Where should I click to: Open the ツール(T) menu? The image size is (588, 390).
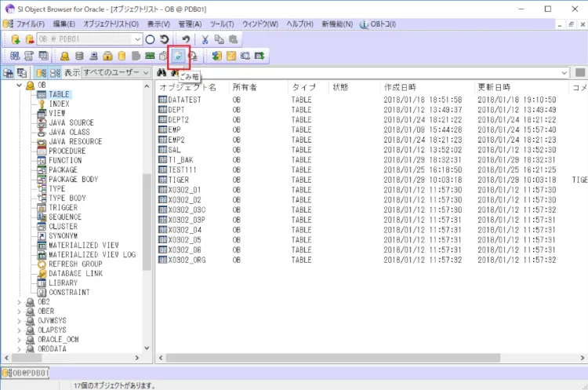click(x=222, y=24)
